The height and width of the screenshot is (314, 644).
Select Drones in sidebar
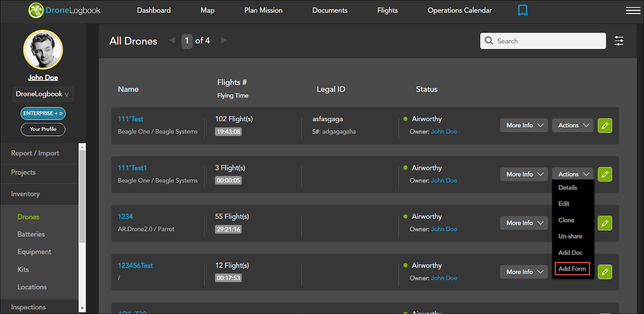(28, 217)
